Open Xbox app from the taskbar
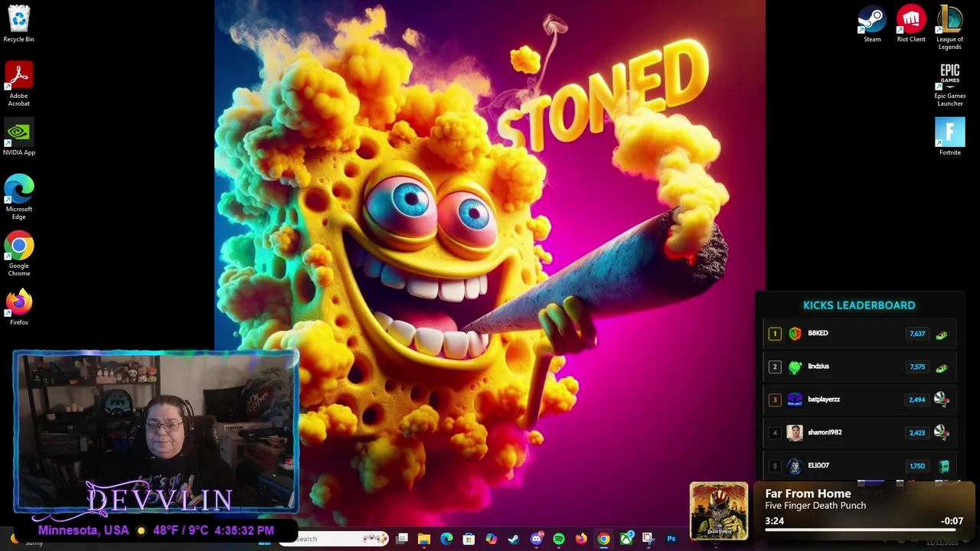The image size is (980, 551). click(x=626, y=539)
